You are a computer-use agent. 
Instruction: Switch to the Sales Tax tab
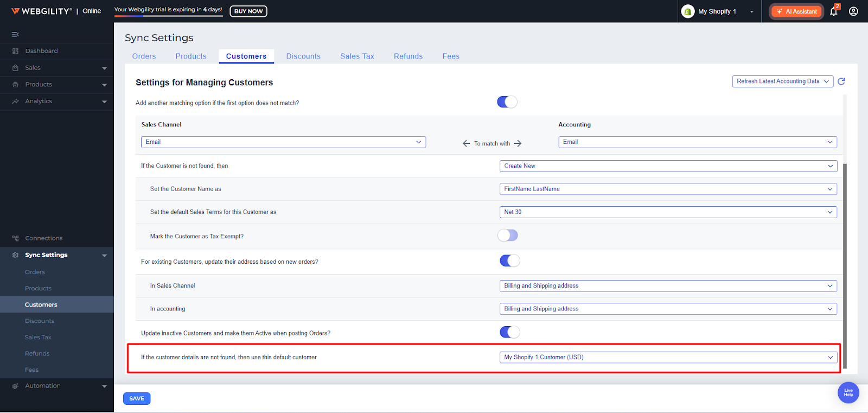pos(357,56)
